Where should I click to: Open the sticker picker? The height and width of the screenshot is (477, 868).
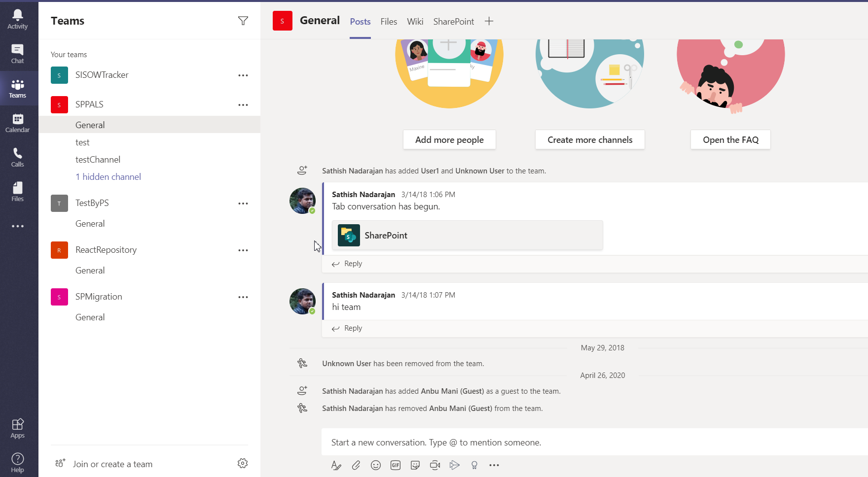(415, 465)
